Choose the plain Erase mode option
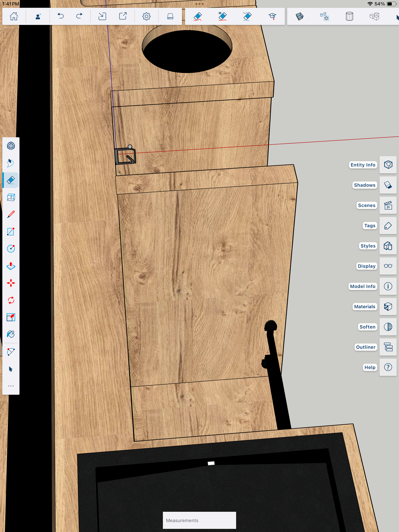 click(198, 16)
